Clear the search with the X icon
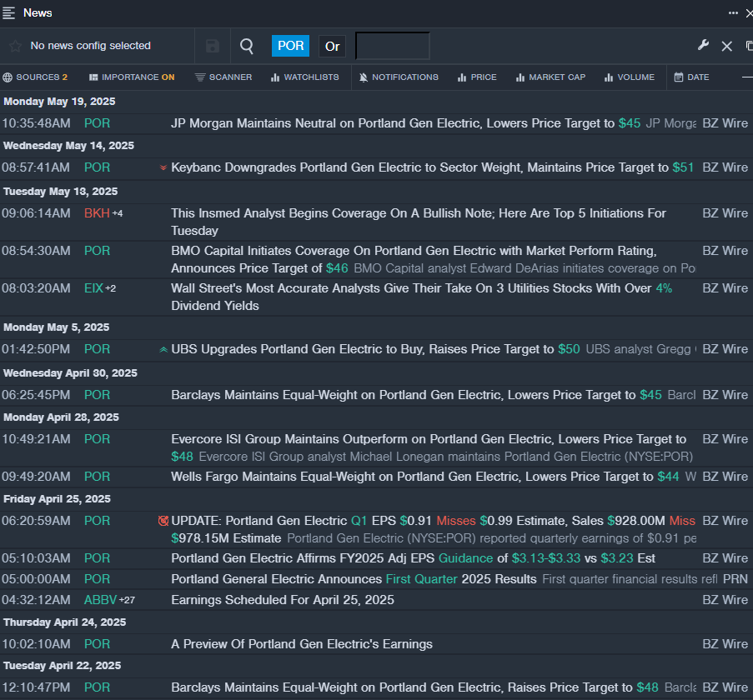This screenshot has width=753, height=700. [726, 46]
